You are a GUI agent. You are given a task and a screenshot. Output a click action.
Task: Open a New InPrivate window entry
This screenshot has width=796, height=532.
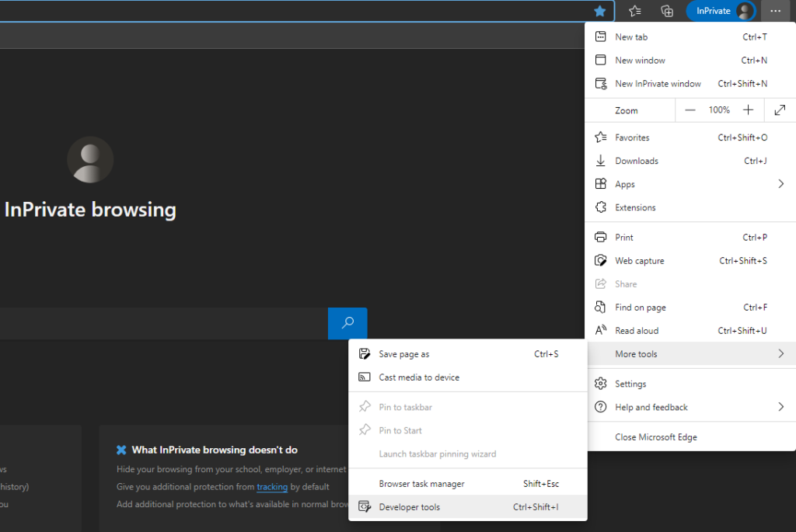coord(691,83)
